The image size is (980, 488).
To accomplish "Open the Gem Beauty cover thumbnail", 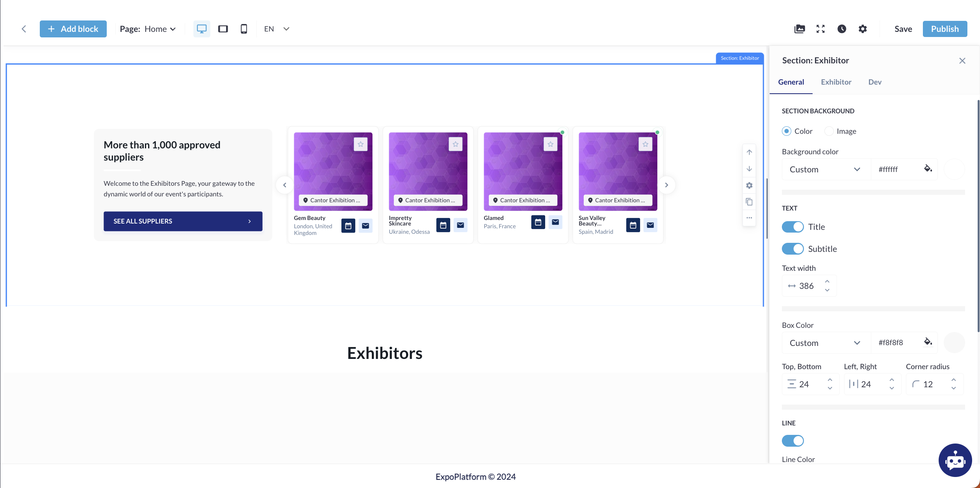I will point(333,172).
